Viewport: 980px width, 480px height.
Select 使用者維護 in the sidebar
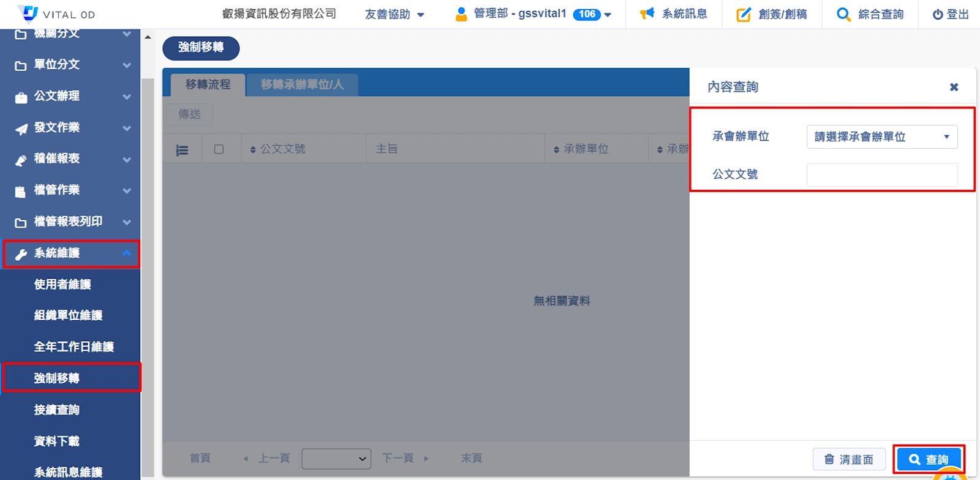pyautogui.click(x=62, y=284)
